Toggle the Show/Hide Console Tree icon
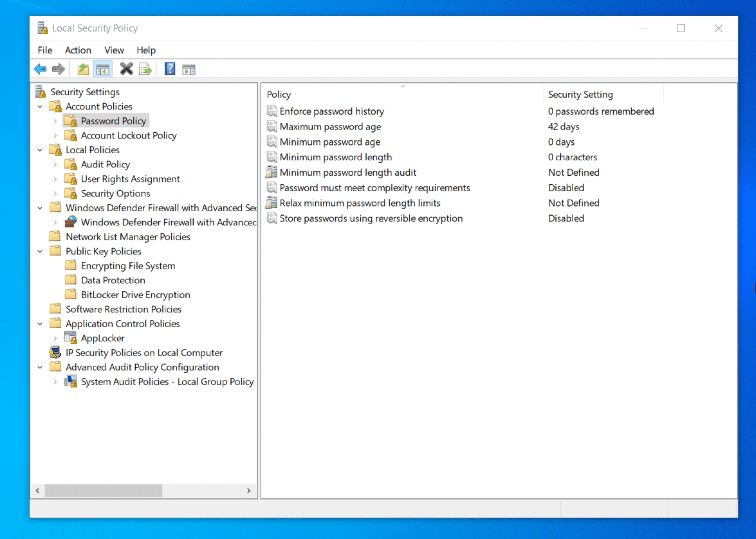 [x=103, y=69]
